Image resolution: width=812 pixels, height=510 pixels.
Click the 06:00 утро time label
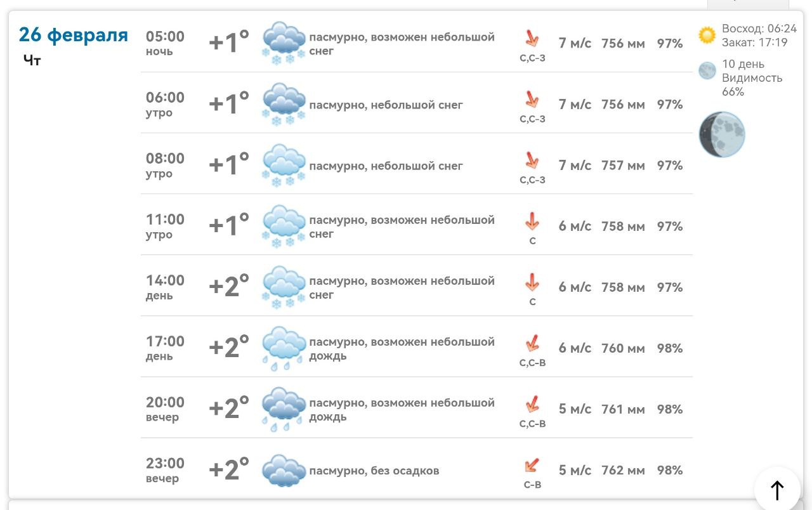(165, 104)
